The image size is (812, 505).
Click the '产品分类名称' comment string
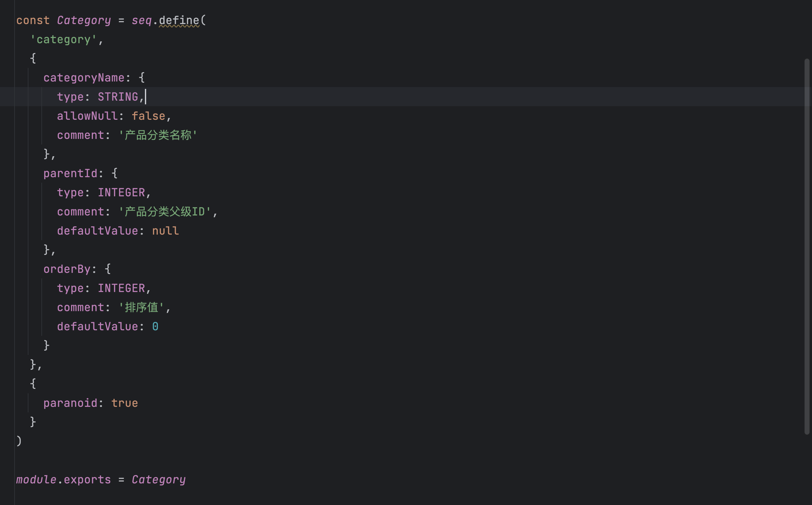coord(158,135)
